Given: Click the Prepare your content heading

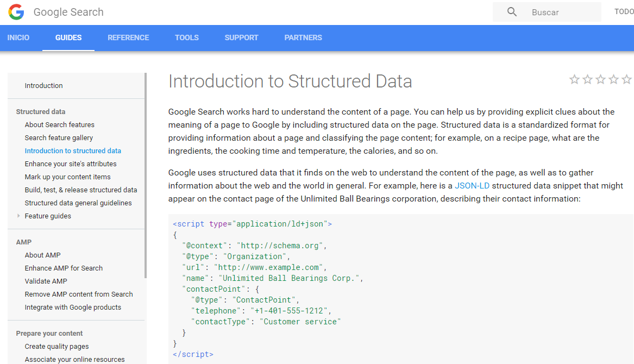Looking at the screenshot, I should point(49,333).
